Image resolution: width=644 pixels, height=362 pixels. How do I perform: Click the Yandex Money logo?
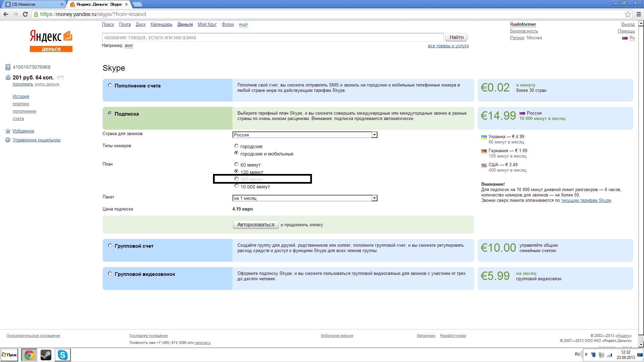[x=51, y=41]
